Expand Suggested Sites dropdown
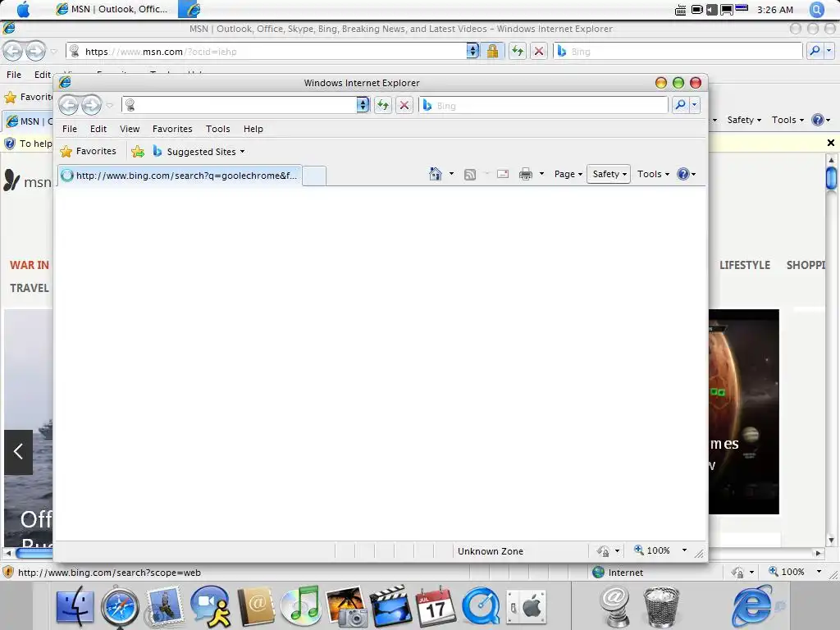This screenshot has width=840, height=630. tap(242, 152)
